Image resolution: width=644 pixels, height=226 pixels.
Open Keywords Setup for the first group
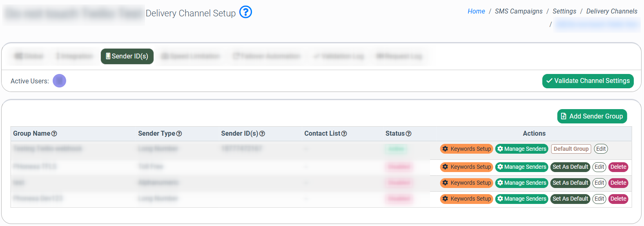tap(466, 149)
